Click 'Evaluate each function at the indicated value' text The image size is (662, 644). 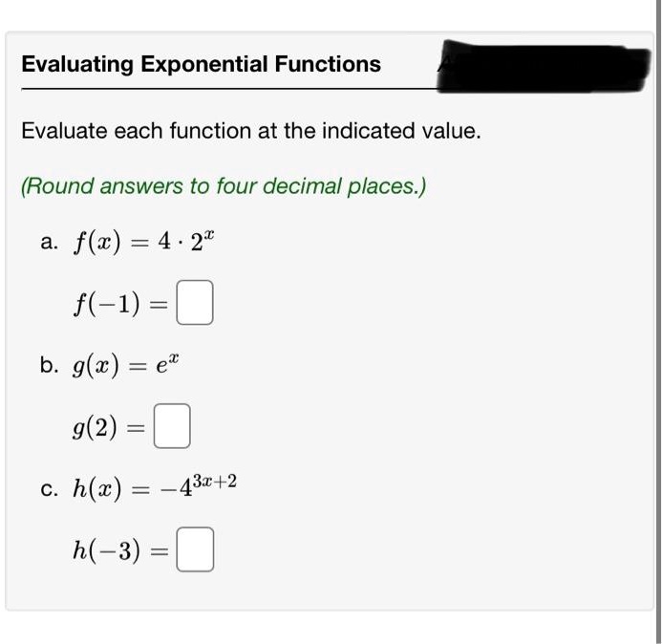(x=250, y=130)
